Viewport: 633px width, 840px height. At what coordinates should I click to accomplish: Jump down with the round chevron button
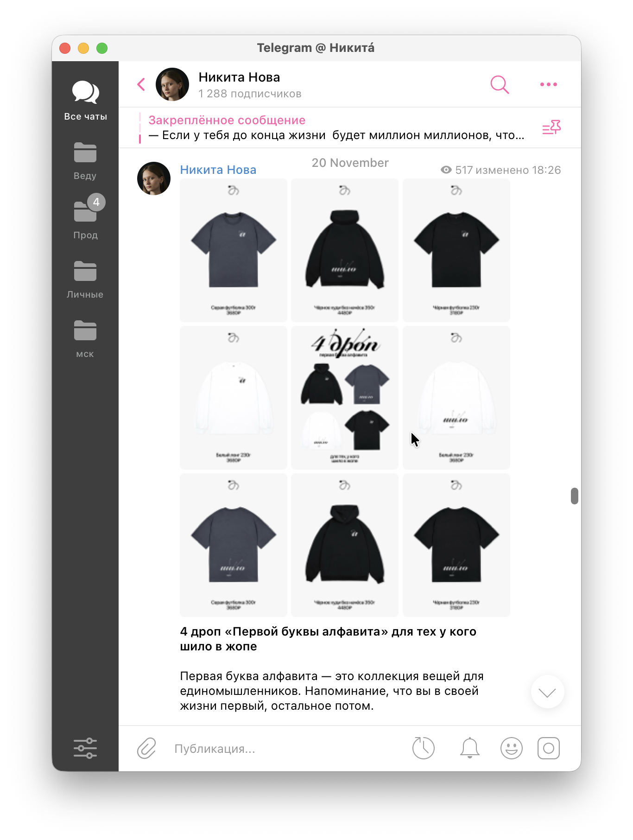pos(548,692)
